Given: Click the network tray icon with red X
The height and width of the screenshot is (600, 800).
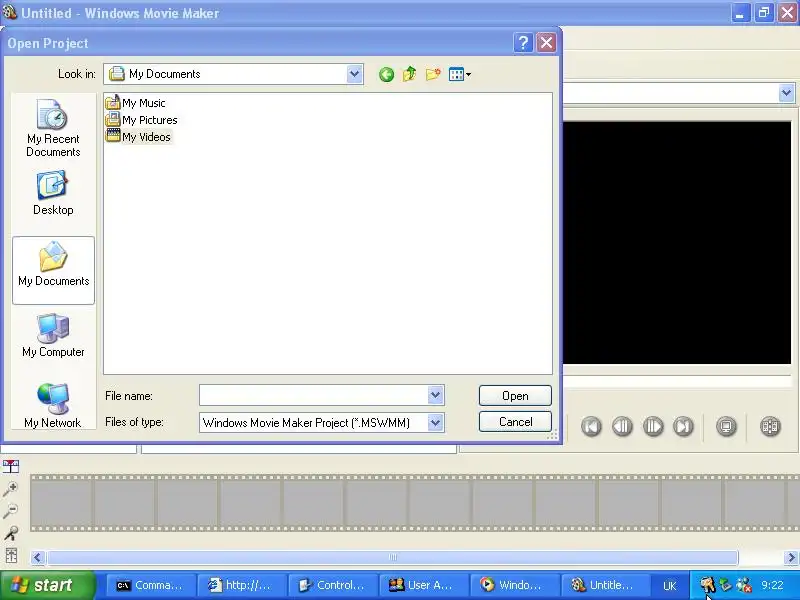Looking at the screenshot, I should tap(744, 585).
